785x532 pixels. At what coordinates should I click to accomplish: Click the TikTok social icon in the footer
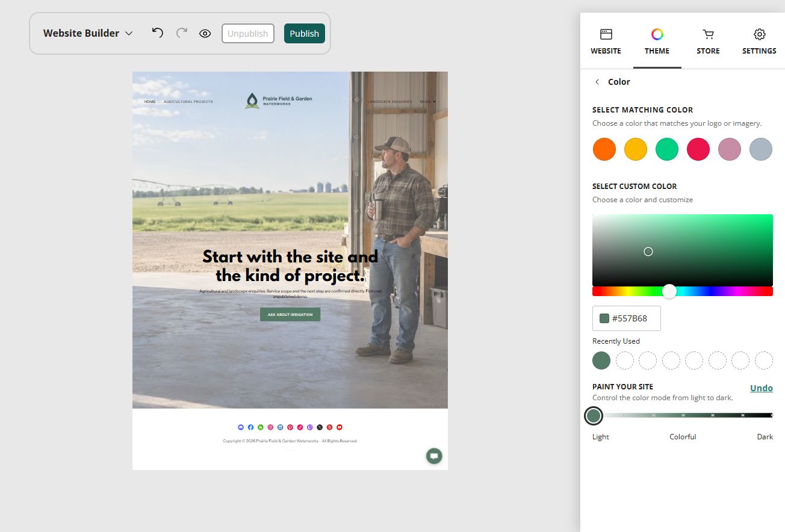click(300, 427)
